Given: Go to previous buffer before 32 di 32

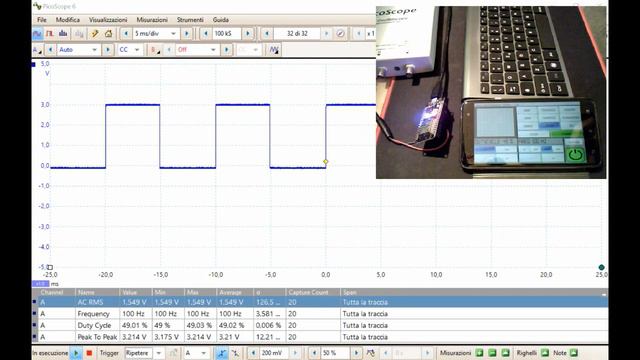Looking at the screenshot, I should coord(267,33).
